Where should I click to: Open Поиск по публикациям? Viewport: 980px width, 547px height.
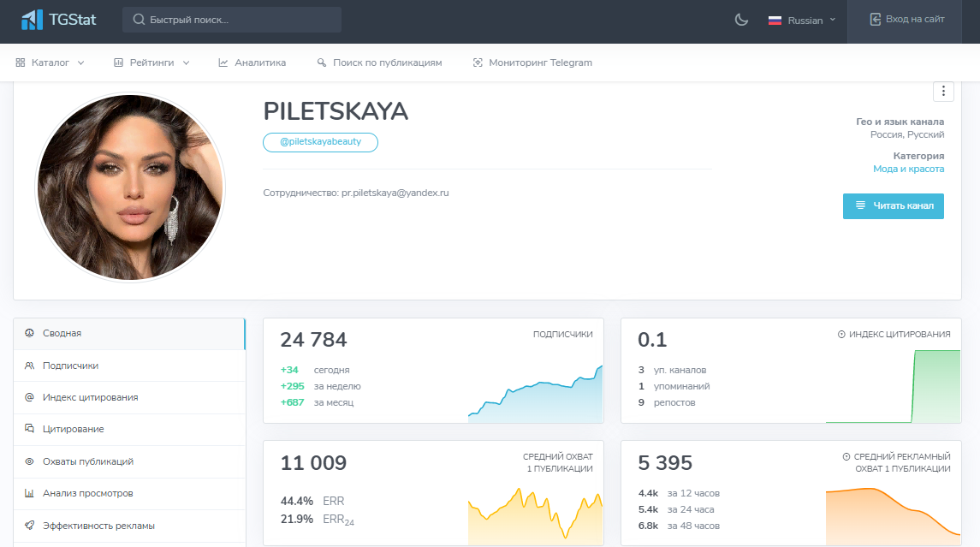click(379, 62)
